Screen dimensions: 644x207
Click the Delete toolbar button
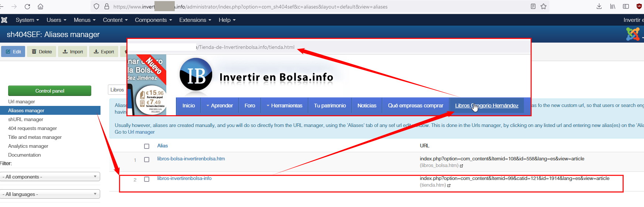pyautogui.click(x=42, y=51)
